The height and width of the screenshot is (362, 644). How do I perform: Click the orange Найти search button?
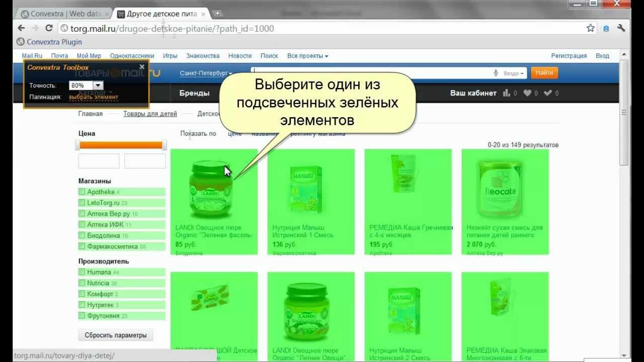(x=544, y=73)
